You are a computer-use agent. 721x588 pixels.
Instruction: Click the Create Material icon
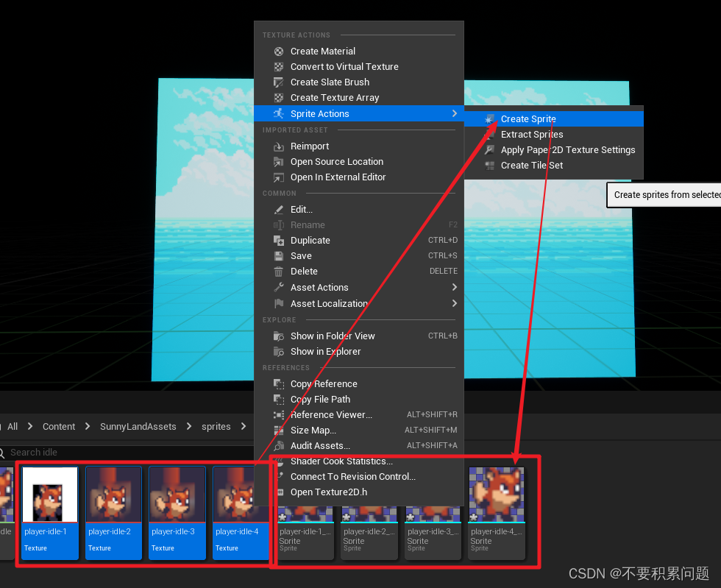[x=279, y=52]
